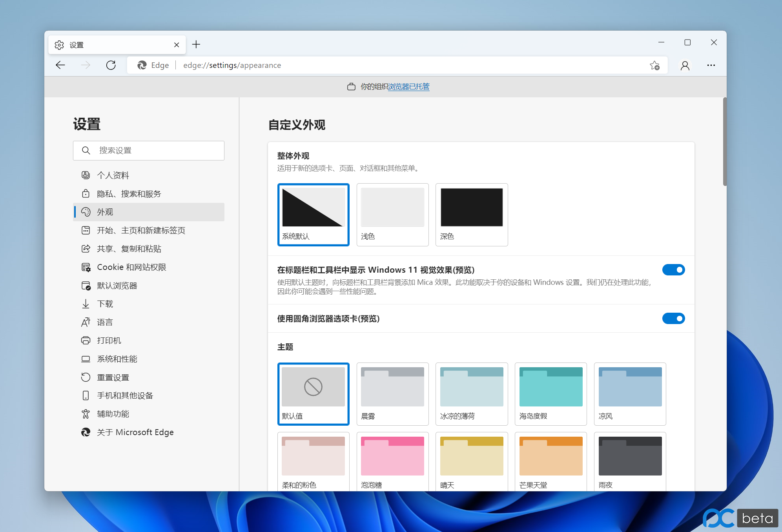Open 隐私、搜索和服务 settings
This screenshot has width=782, height=532.
click(149, 194)
